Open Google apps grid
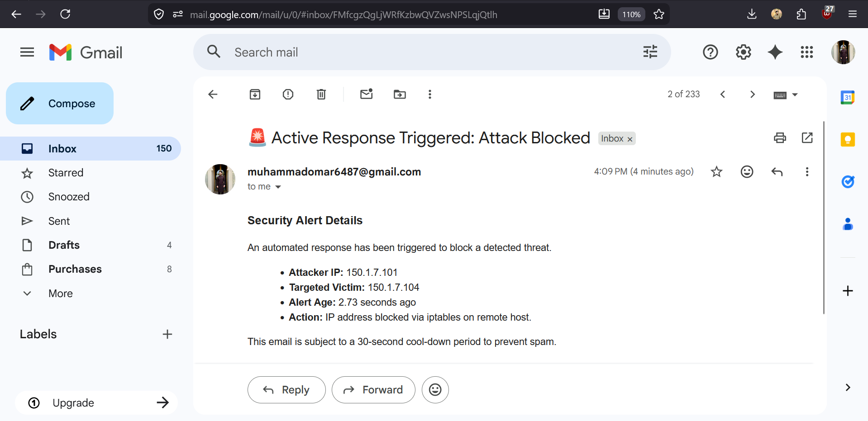The image size is (868, 421). click(807, 52)
